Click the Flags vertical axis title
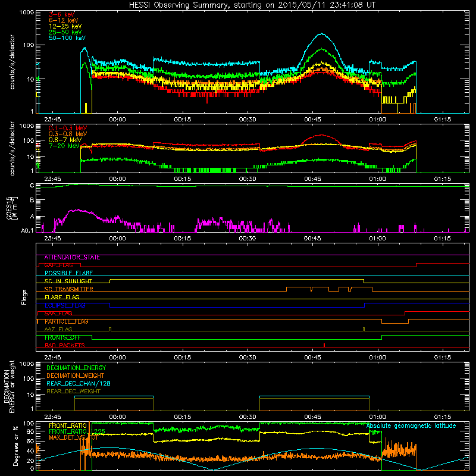This screenshot has width=476, height=476. click(24, 297)
